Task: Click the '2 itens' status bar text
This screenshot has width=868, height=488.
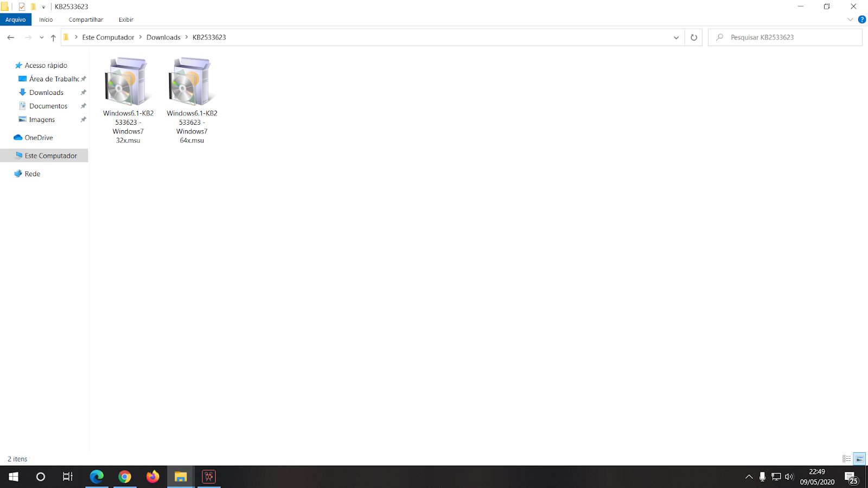Action: click(x=17, y=459)
